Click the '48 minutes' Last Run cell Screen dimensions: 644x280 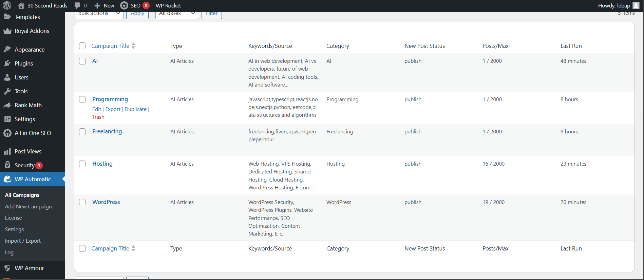[x=573, y=61]
